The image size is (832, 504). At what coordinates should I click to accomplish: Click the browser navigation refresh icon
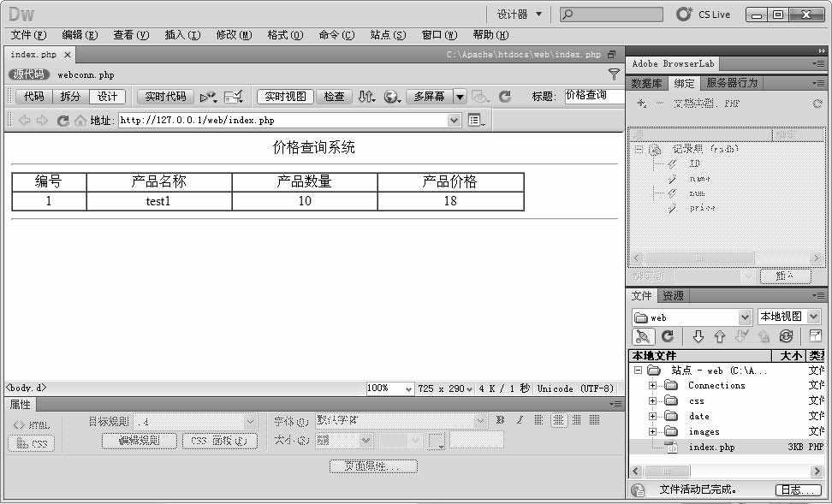pos(62,121)
